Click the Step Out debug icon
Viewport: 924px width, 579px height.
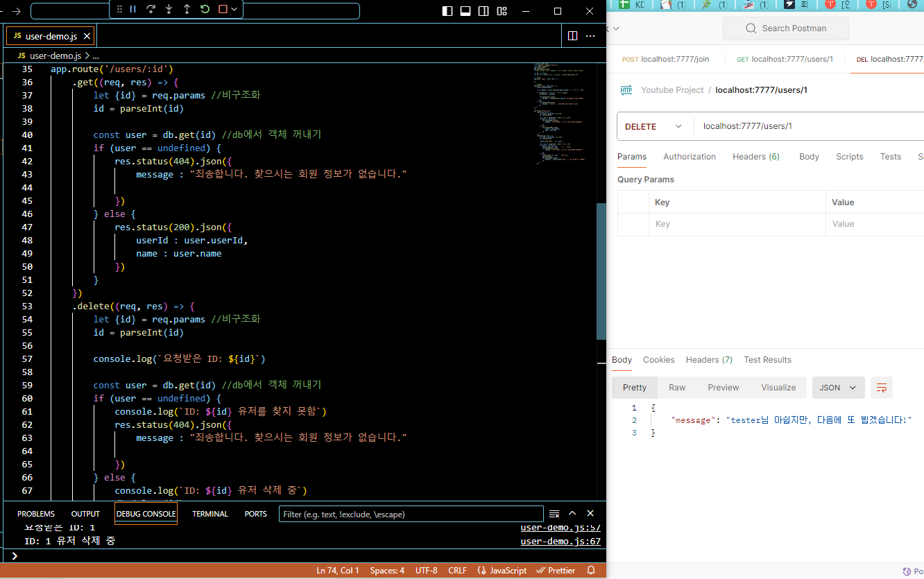click(x=187, y=9)
